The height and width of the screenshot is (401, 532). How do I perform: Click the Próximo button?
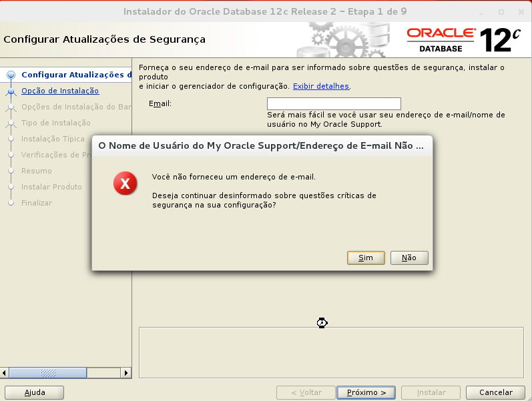pos(366,392)
